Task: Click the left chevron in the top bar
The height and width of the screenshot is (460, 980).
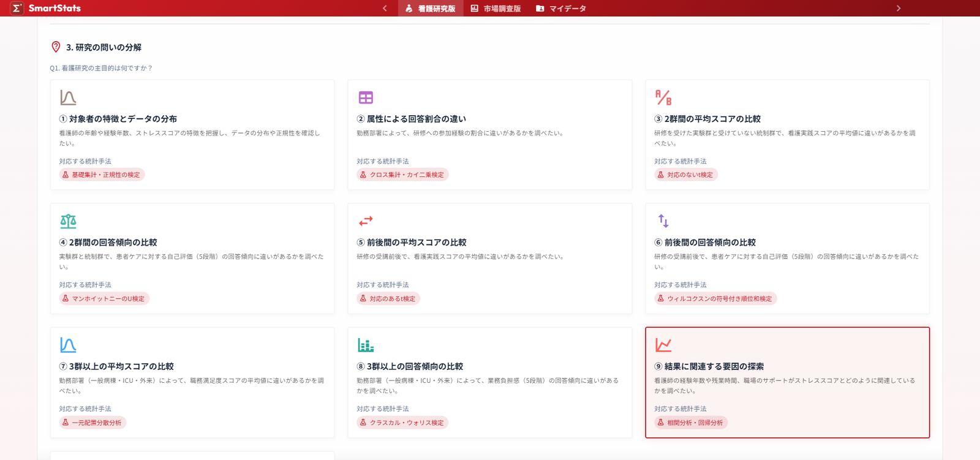Action: 385,9
